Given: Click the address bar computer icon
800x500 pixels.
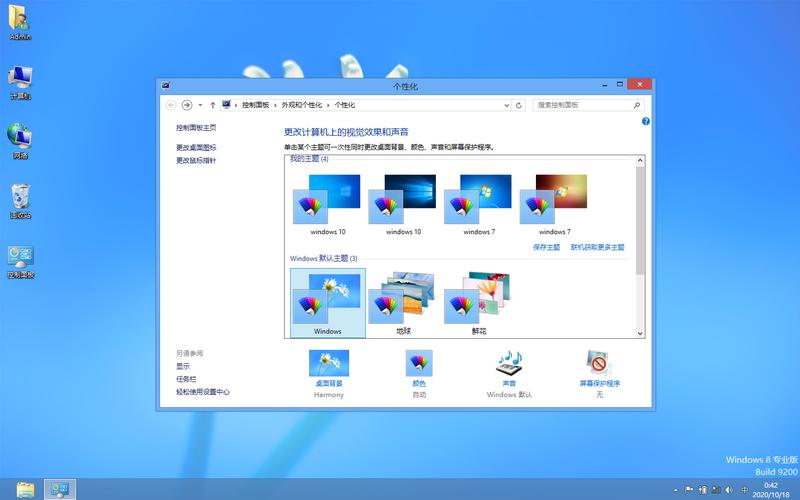Looking at the screenshot, I should pyautogui.click(x=227, y=105).
